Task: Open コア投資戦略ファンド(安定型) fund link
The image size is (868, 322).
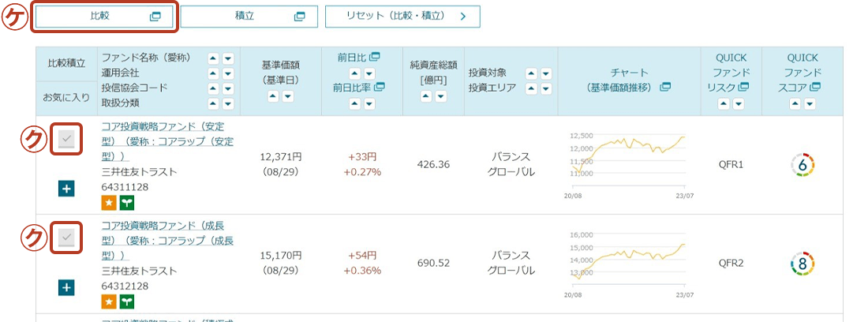Action: [168, 141]
